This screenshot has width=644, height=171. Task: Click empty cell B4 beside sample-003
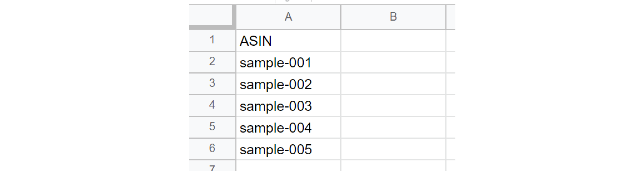(x=393, y=106)
